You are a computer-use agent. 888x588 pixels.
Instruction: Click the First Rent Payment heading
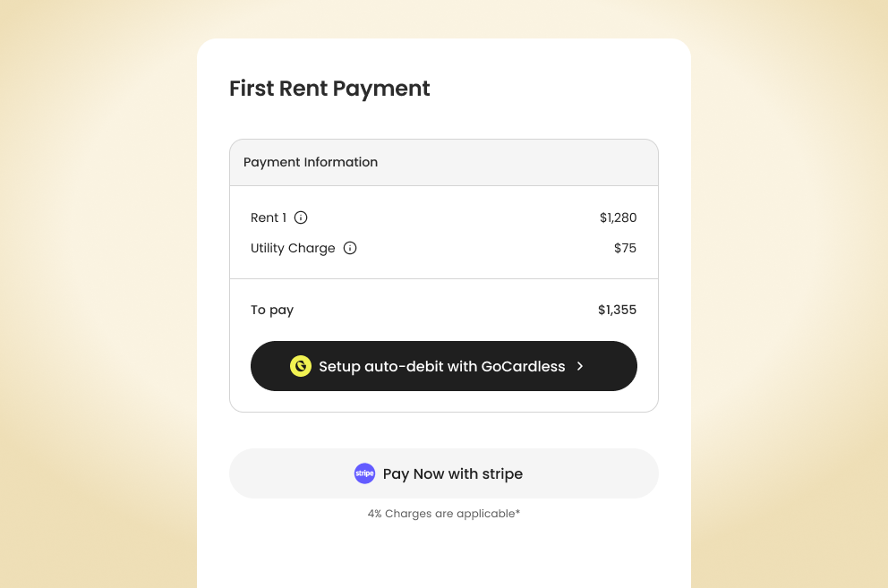tap(329, 89)
